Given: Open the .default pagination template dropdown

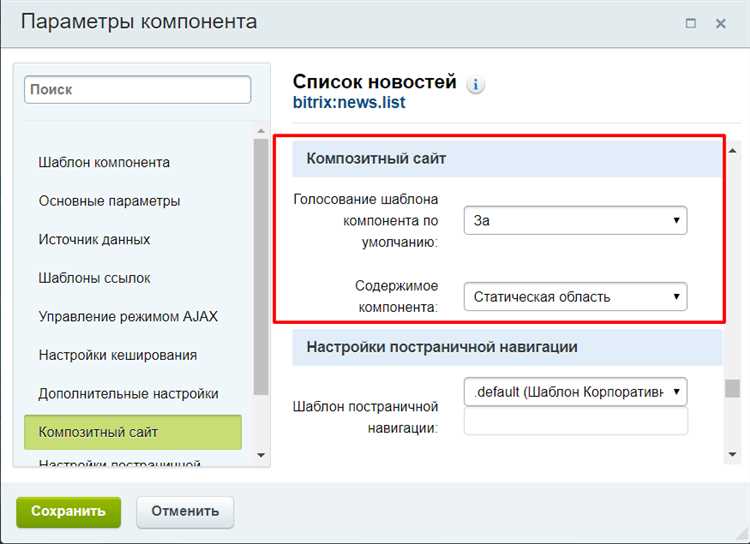Looking at the screenshot, I should (x=575, y=392).
